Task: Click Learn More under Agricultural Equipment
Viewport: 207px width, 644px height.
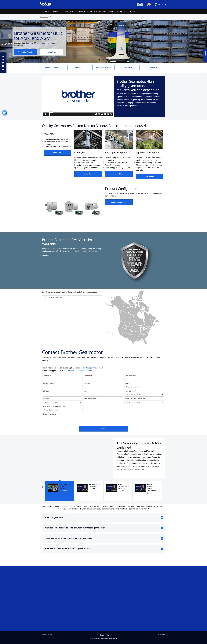Action: tap(150, 177)
